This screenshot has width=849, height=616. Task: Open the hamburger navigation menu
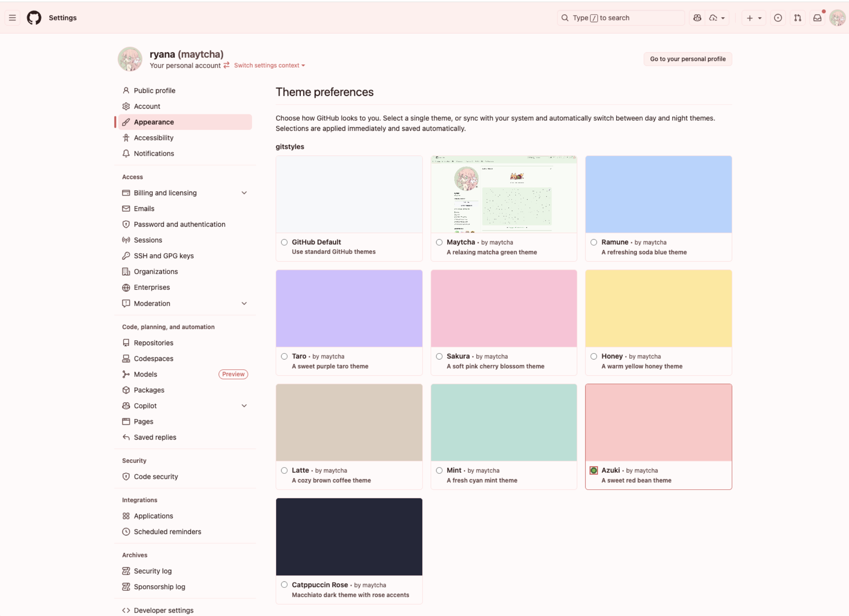(12, 18)
